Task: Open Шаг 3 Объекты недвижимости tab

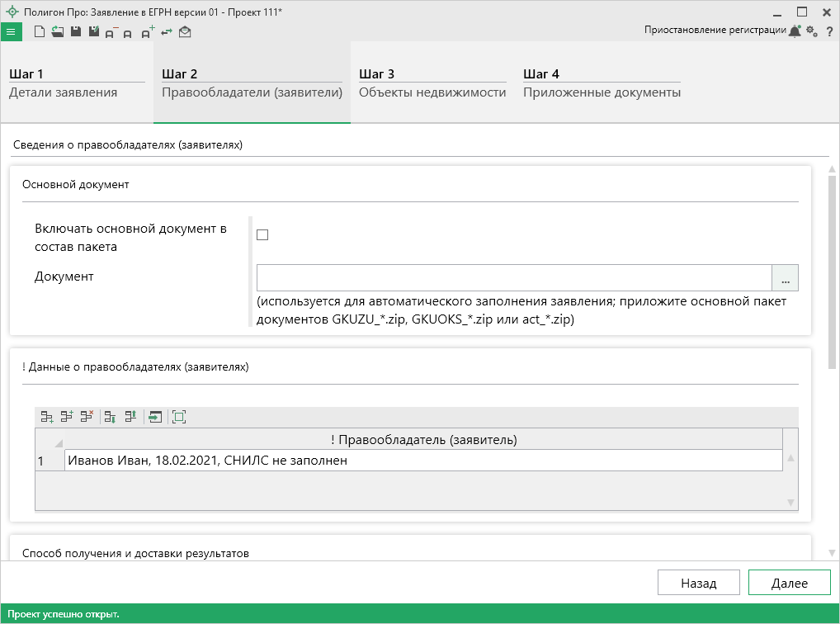Action: [x=432, y=83]
